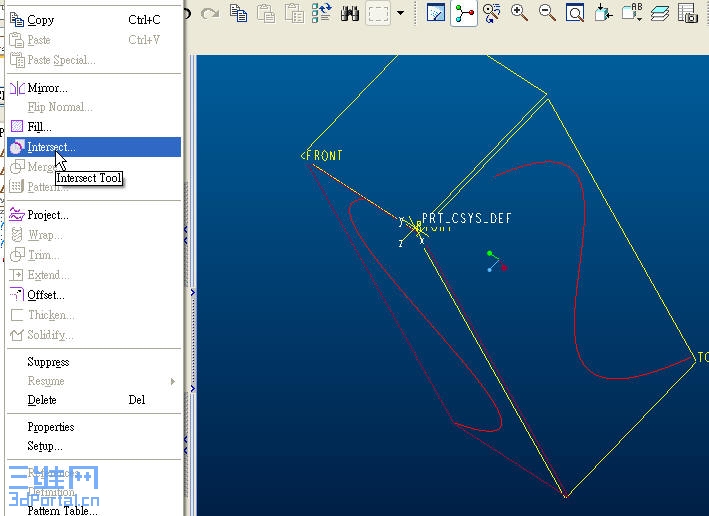
Task: Click the FRONT datum plane label
Action: point(322,156)
